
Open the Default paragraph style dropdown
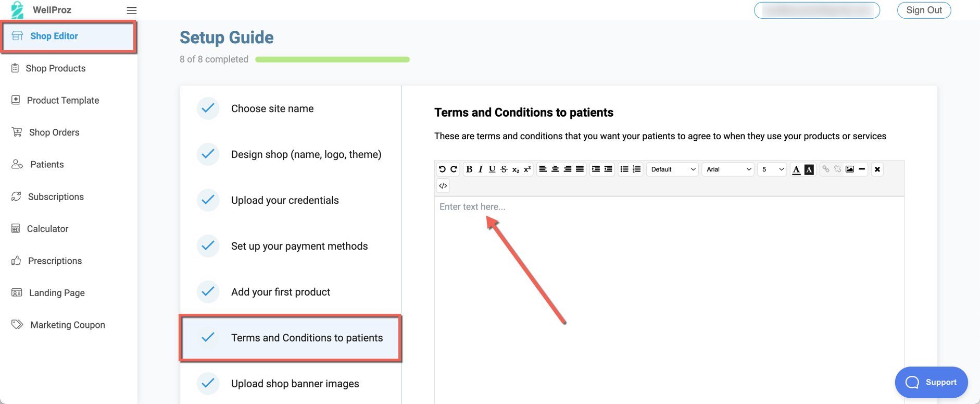[x=672, y=169]
